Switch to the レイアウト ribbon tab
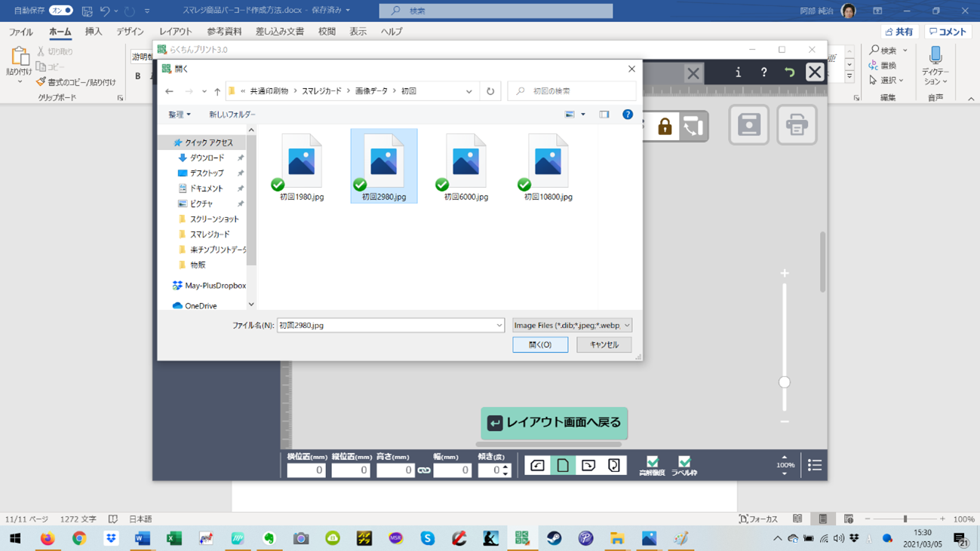Screen dimensions: 980x551 click(175, 32)
